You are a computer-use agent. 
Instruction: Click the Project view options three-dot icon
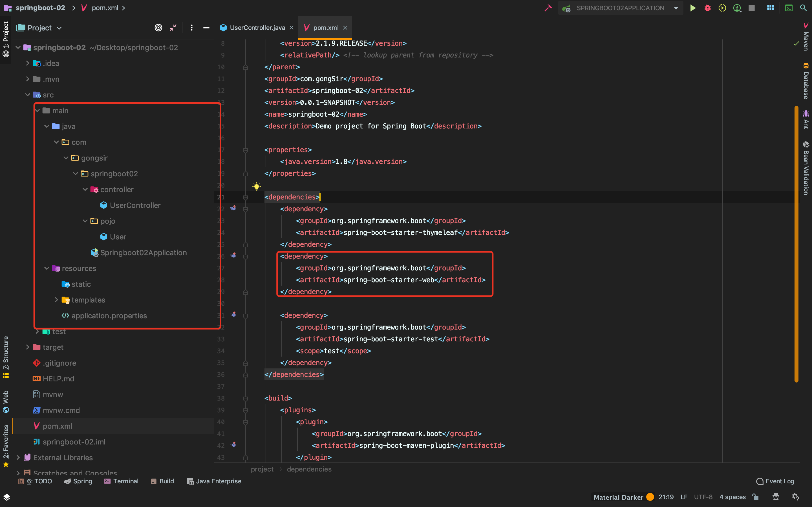192,28
